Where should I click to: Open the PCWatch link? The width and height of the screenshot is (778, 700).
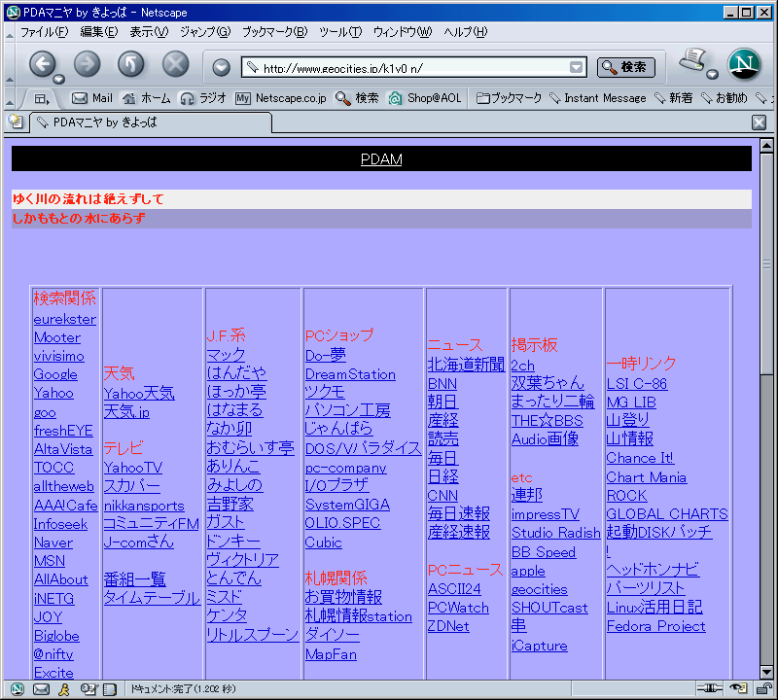coord(458,608)
